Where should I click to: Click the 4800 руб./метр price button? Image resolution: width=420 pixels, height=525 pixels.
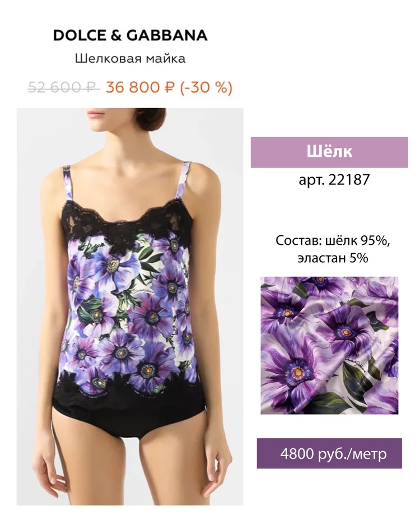(x=329, y=454)
